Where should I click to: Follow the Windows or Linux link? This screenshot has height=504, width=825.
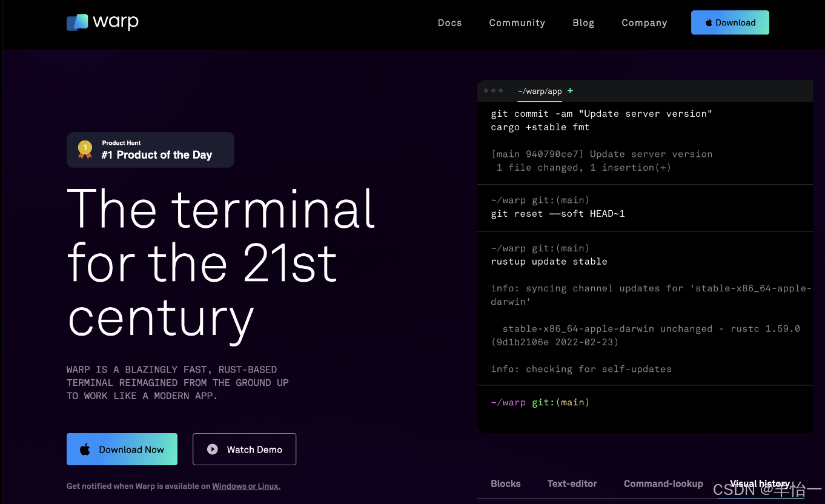click(x=246, y=486)
